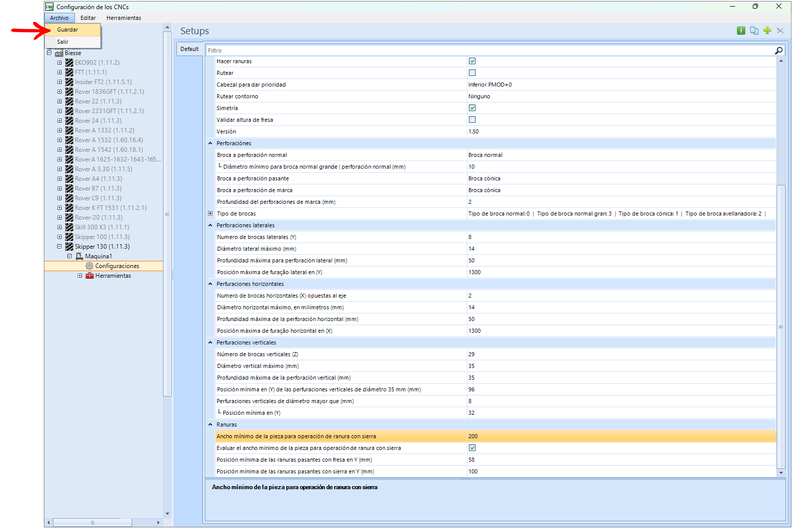792x532 pixels.
Task: Click the EKO902 machine model icon
Action: coord(69,63)
